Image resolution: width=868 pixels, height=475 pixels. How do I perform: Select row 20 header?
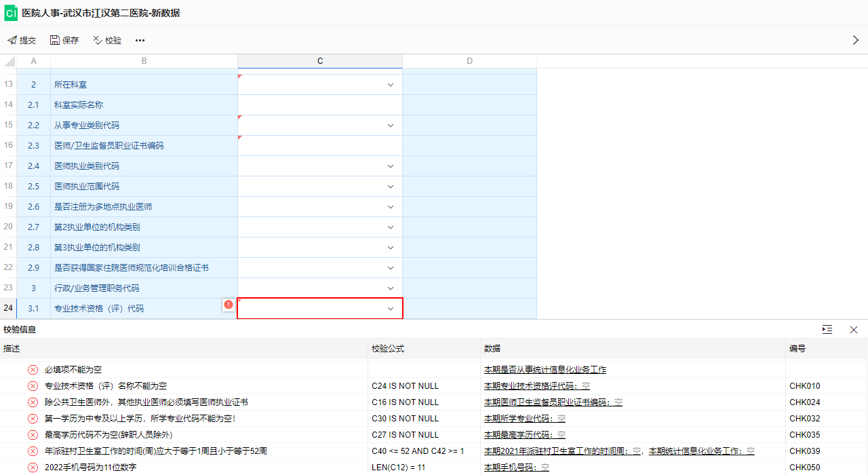[x=8, y=227]
